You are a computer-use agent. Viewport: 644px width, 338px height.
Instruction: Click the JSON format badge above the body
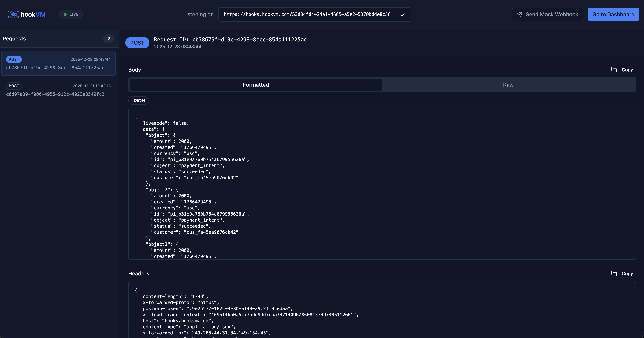click(138, 100)
